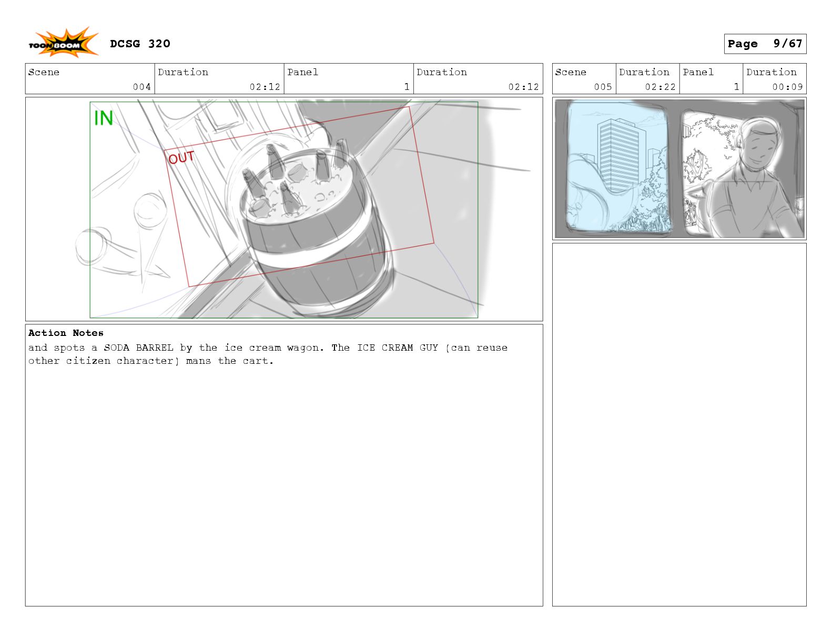This screenshot has width=832, height=644.
Task: Select the red OUT camera label
Action: point(181,157)
